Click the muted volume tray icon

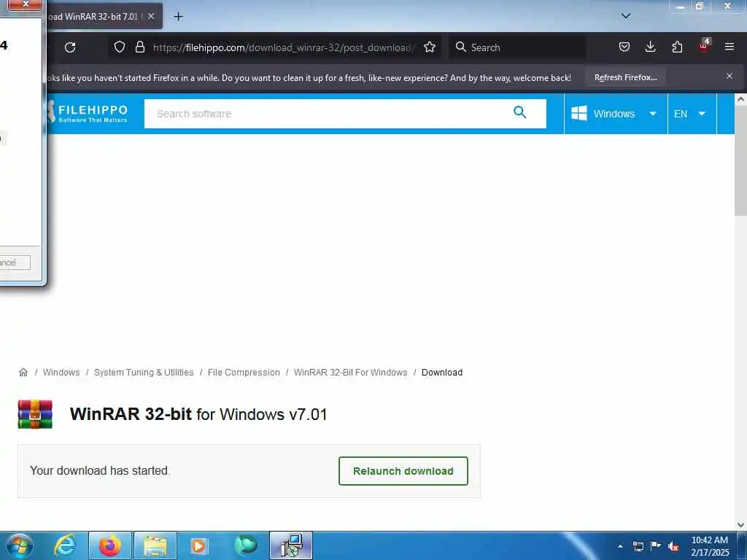pyautogui.click(x=673, y=546)
